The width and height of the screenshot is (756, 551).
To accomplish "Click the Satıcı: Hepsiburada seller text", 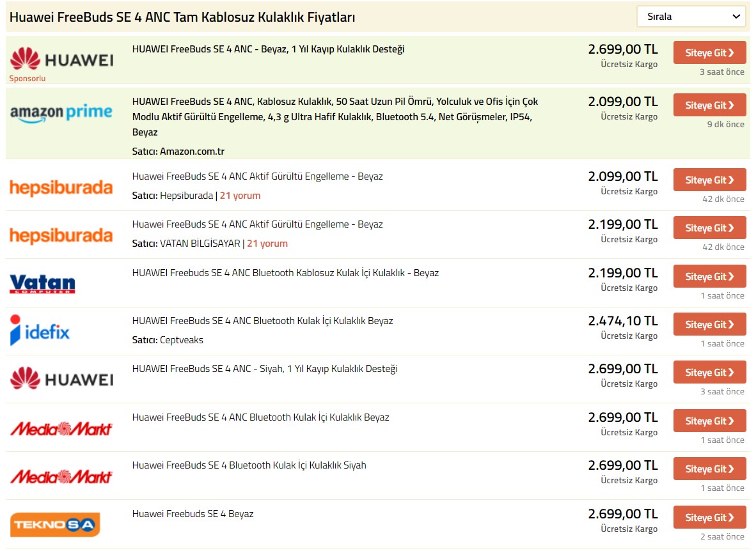I will coord(173,196).
